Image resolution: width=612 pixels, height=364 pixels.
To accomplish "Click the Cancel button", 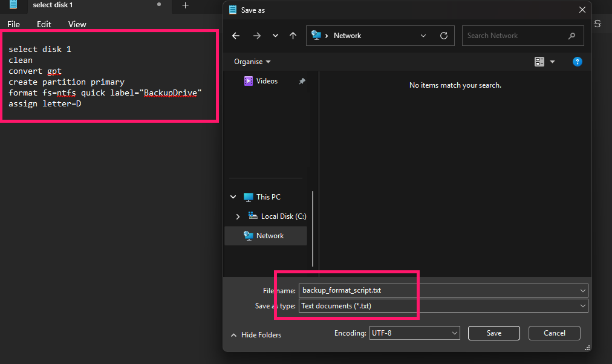I will click(554, 333).
